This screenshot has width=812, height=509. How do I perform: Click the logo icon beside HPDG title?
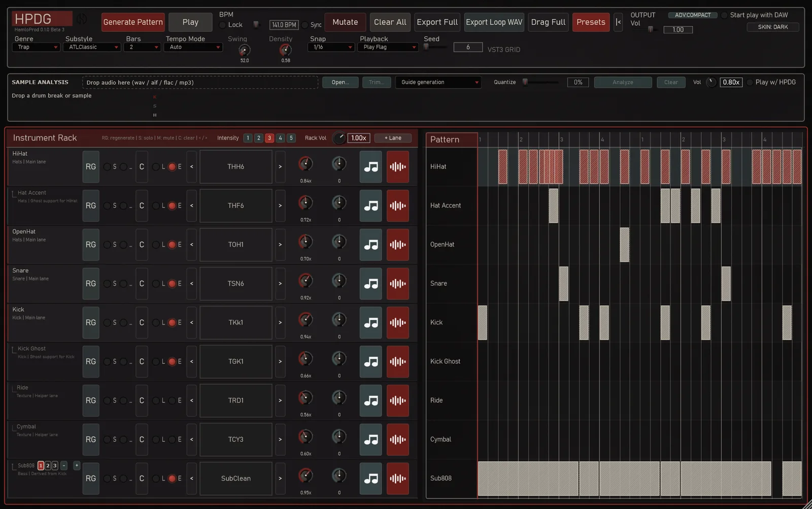[x=82, y=19]
